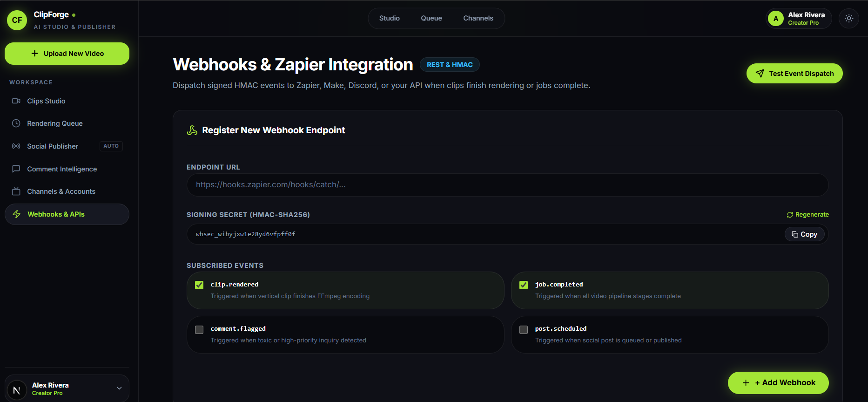Click the job.completed event label
Viewport: 868px width, 402px height.
559,285
